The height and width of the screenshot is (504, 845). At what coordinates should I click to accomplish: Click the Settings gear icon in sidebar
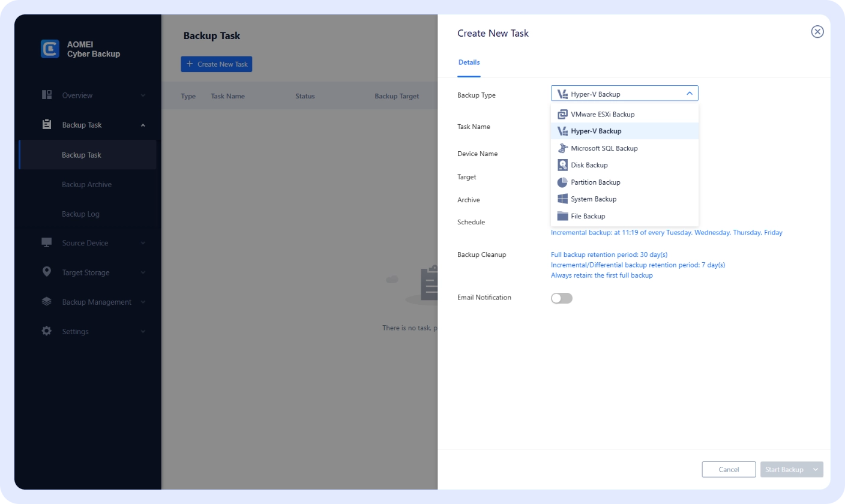tap(47, 331)
